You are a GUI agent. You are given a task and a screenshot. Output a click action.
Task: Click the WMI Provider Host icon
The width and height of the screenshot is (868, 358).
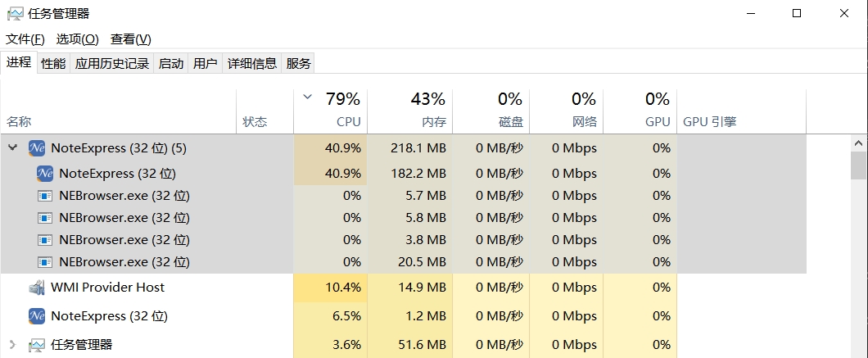click(x=37, y=287)
